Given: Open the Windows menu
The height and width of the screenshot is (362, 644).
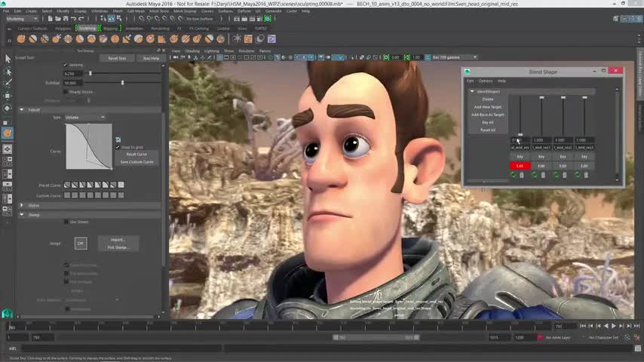Looking at the screenshot, I should (100, 11).
